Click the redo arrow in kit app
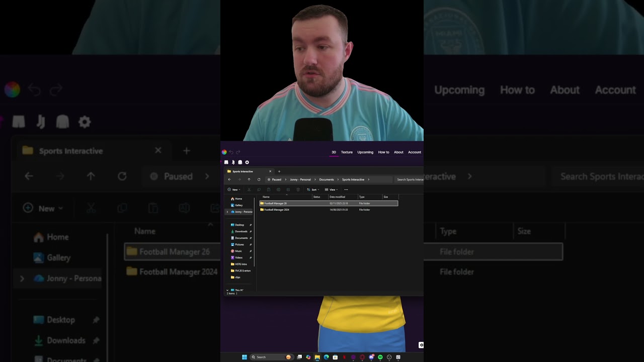The width and height of the screenshot is (644, 362). (238, 152)
